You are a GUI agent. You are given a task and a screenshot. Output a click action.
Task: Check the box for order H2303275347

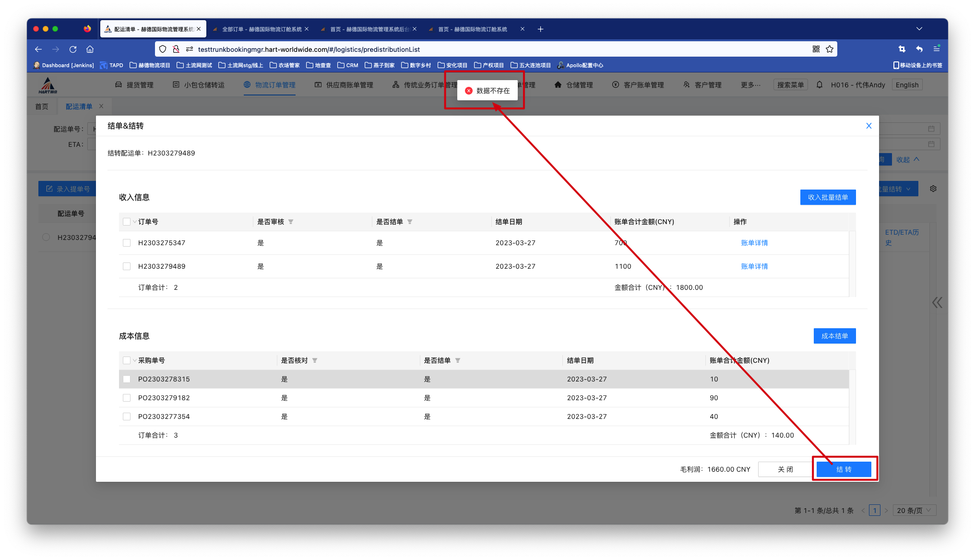(127, 243)
